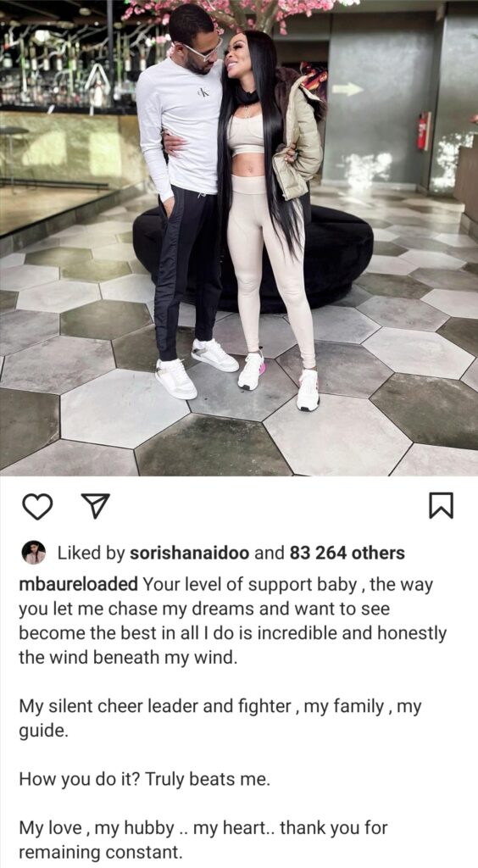This screenshot has height=868, width=478.
Task: View the 83 264 others likes list
Action: (x=347, y=553)
